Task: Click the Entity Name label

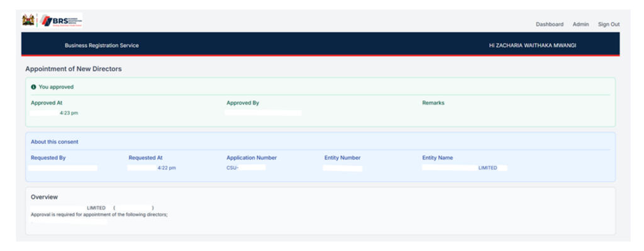Action: pos(438,158)
